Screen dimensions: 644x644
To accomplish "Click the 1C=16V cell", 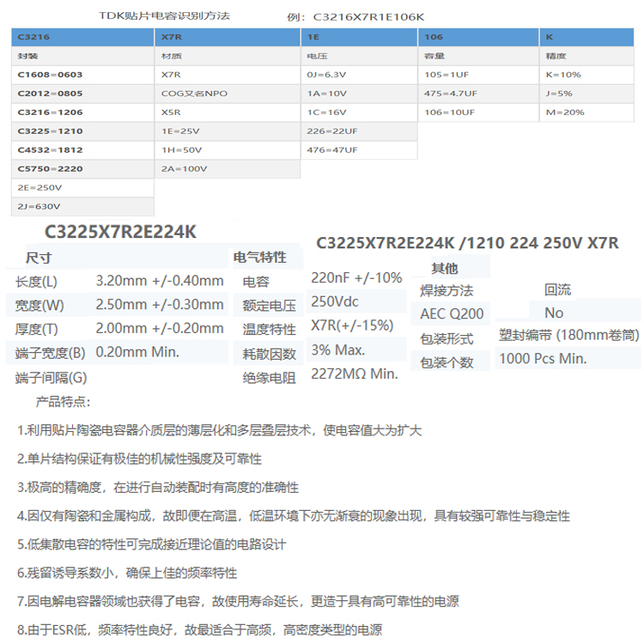I will click(x=360, y=112).
